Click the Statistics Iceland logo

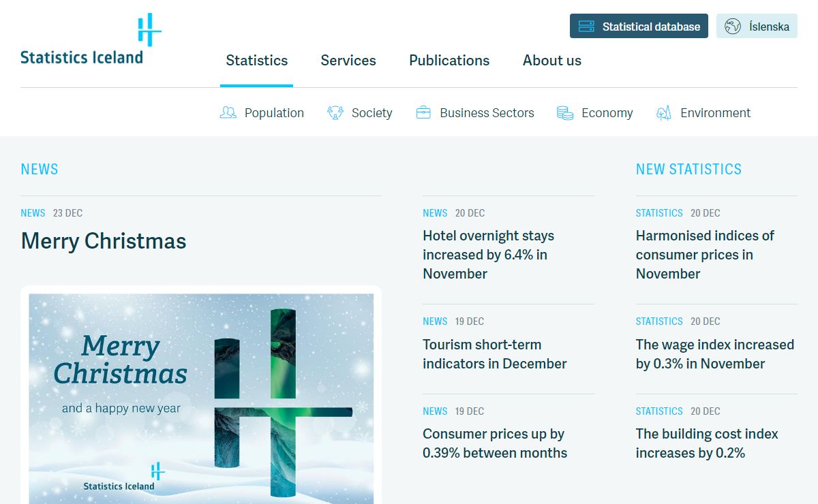[x=91, y=40]
